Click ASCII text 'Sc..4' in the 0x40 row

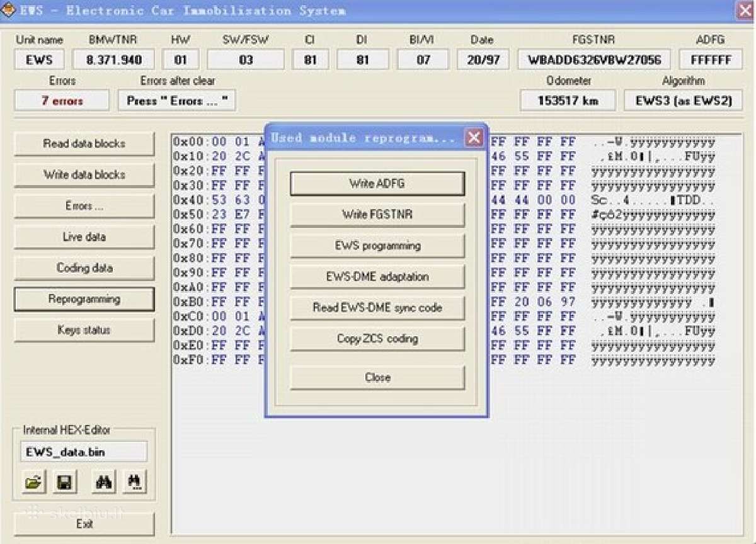click(x=610, y=200)
